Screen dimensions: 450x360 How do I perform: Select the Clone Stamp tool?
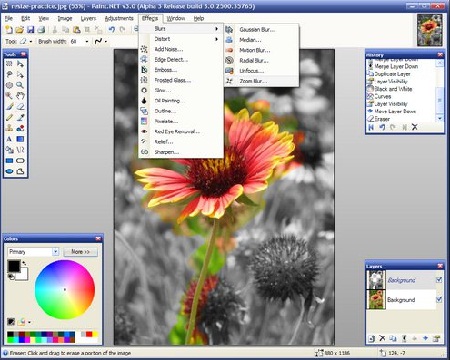(9, 128)
